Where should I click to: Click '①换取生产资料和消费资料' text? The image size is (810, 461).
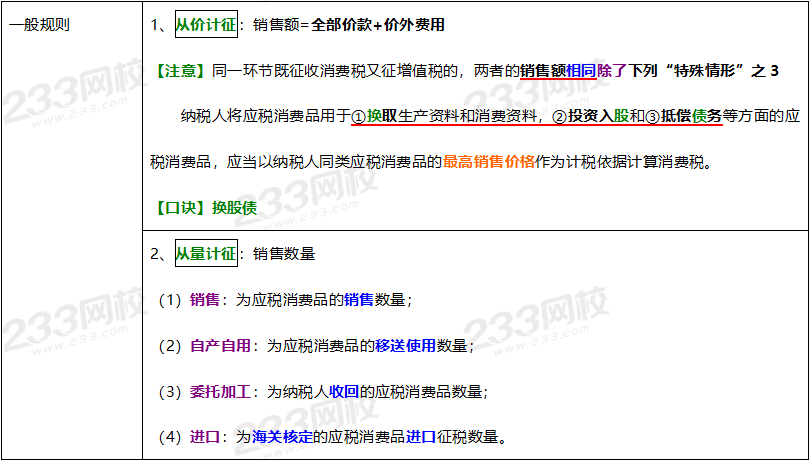445,117
